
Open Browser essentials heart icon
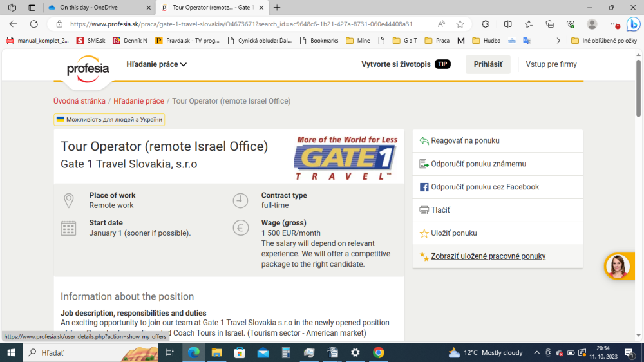point(571,24)
